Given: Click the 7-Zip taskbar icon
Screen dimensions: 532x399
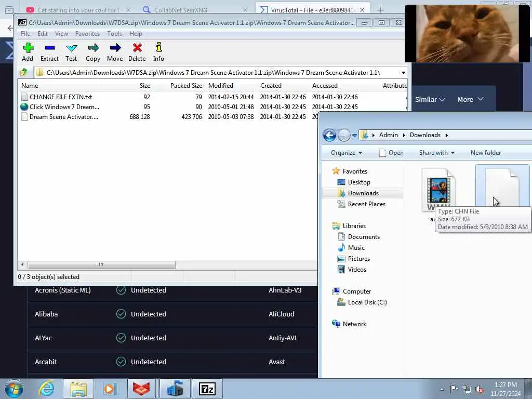Looking at the screenshot, I should (207, 389).
